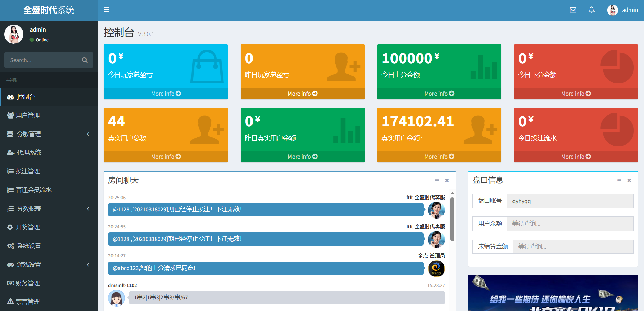This screenshot has height=311, width=644.
Task: Toggle sidebar with hamburger menu icon
Action: 106,10
